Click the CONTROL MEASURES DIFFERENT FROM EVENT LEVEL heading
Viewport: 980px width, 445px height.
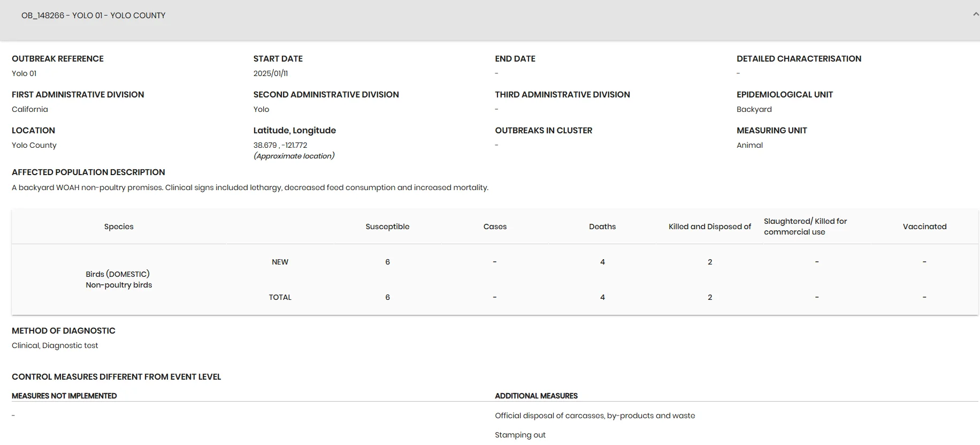coord(117,377)
